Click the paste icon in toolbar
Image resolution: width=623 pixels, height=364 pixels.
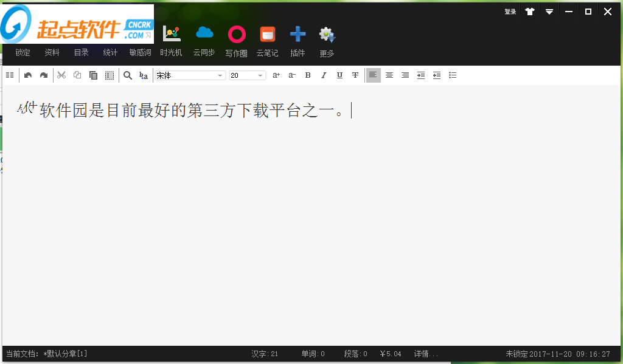(x=93, y=75)
